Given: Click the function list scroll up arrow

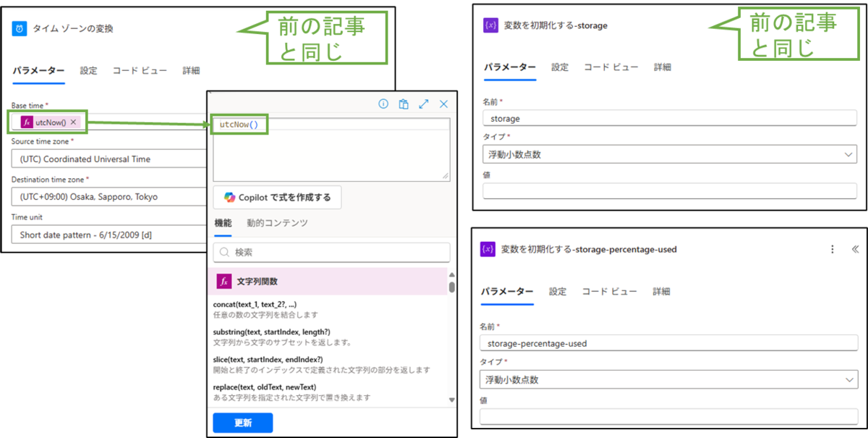Looking at the screenshot, I should (452, 274).
